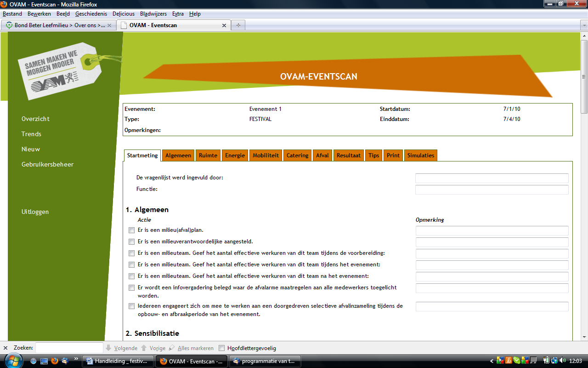This screenshot has width=588, height=368.
Task: Open Gebruikersbeheer link
Action: point(47,164)
